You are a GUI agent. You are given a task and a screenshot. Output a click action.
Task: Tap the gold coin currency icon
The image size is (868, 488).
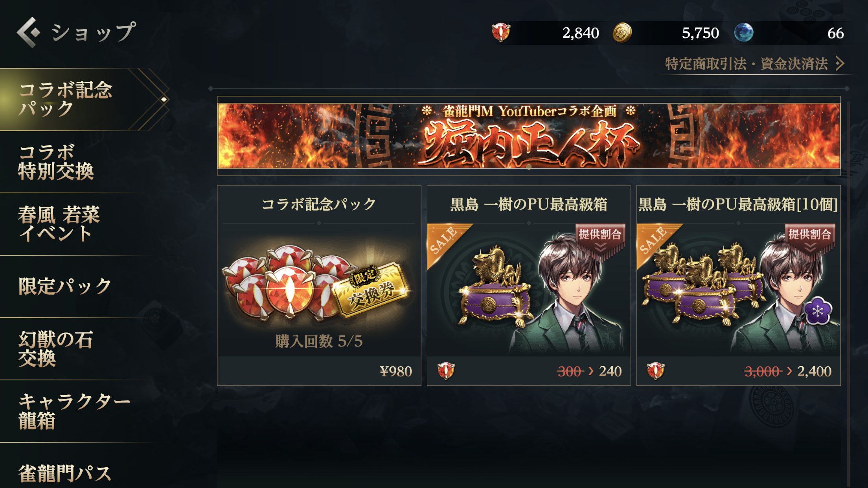(x=622, y=33)
